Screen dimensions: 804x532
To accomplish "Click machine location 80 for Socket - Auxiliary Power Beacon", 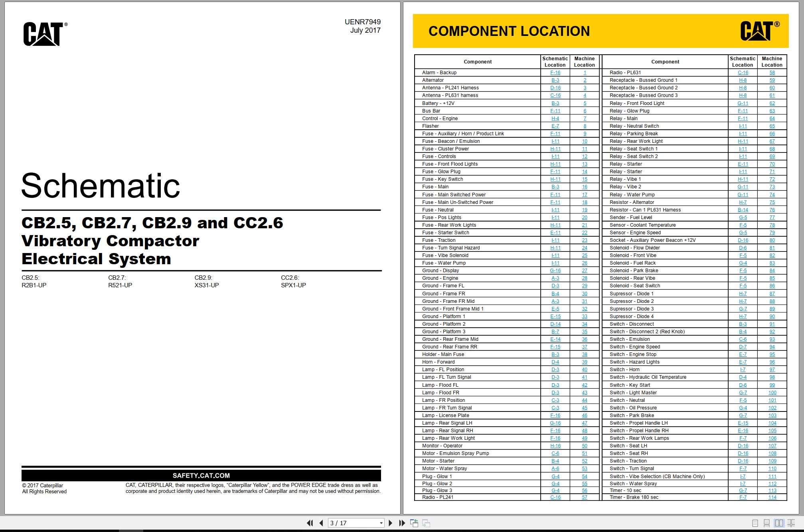I will click(x=772, y=240).
